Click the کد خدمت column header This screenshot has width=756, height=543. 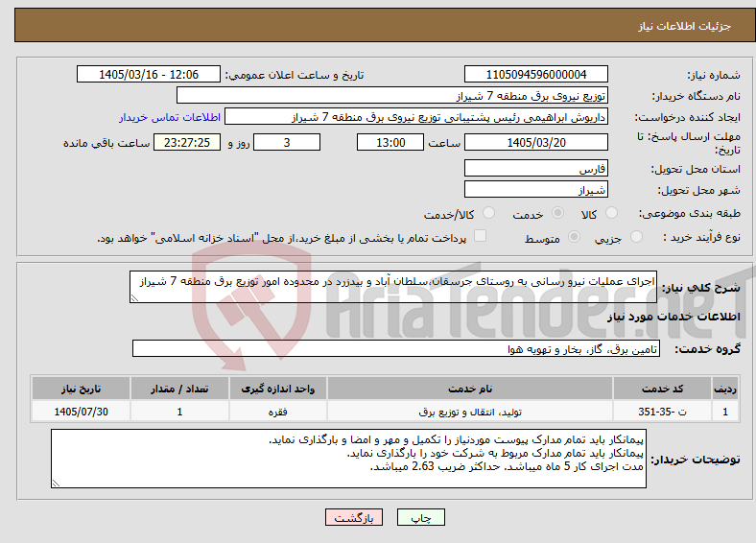point(663,389)
